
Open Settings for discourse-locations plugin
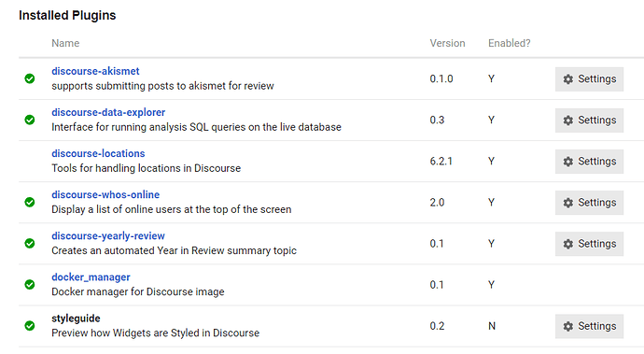[x=589, y=162]
